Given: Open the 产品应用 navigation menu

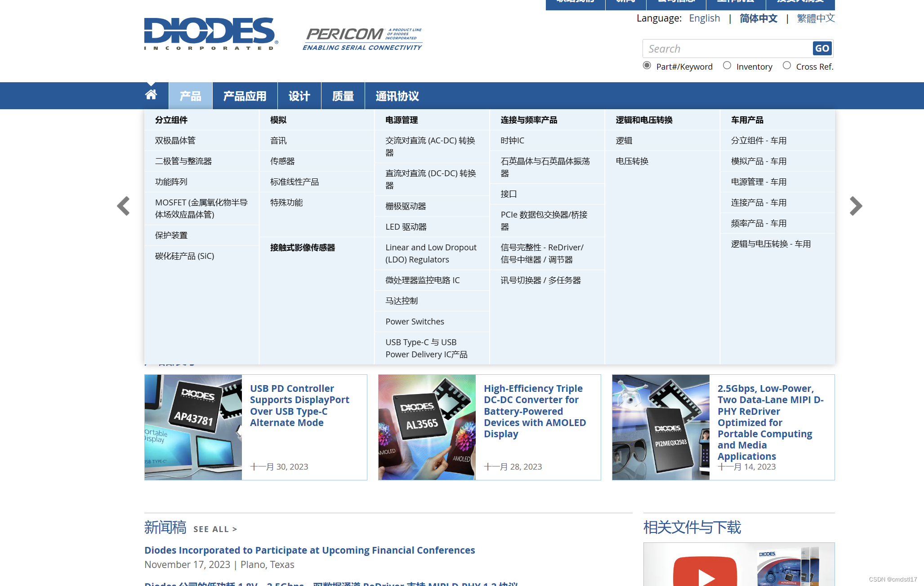Looking at the screenshot, I should [245, 96].
